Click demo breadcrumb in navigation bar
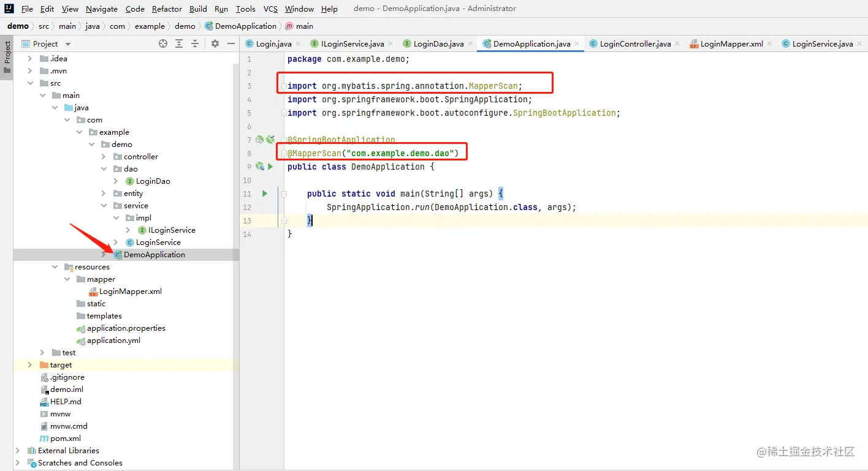 (x=18, y=26)
